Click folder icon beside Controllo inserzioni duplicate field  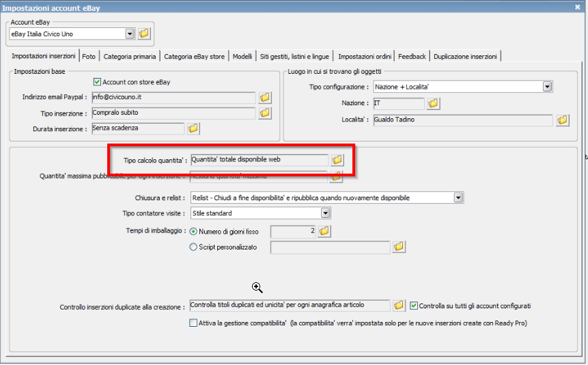click(399, 306)
